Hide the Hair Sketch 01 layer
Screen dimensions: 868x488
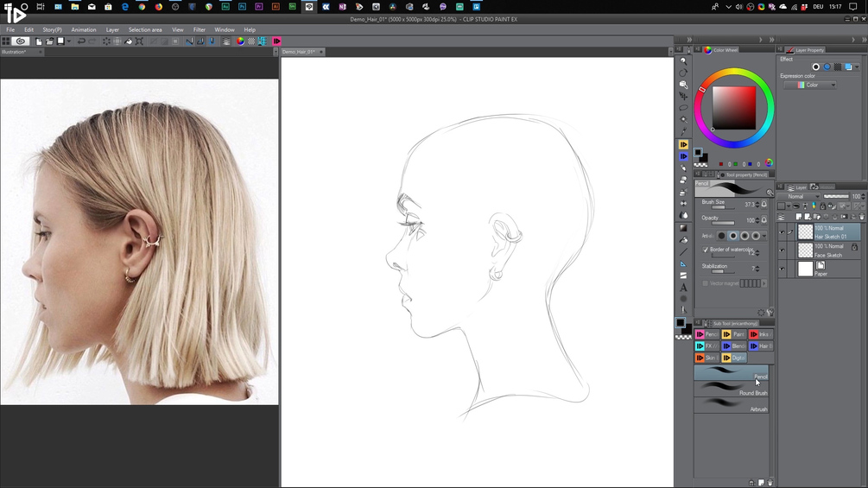pyautogui.click(x=782, y=231)
